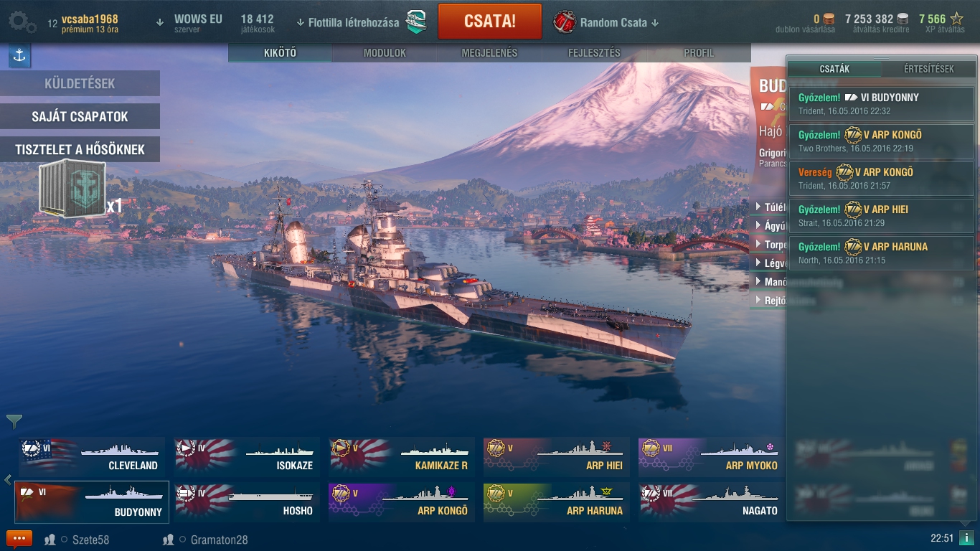
Task: Open the chat speech bubble icon
Action: 19,539
